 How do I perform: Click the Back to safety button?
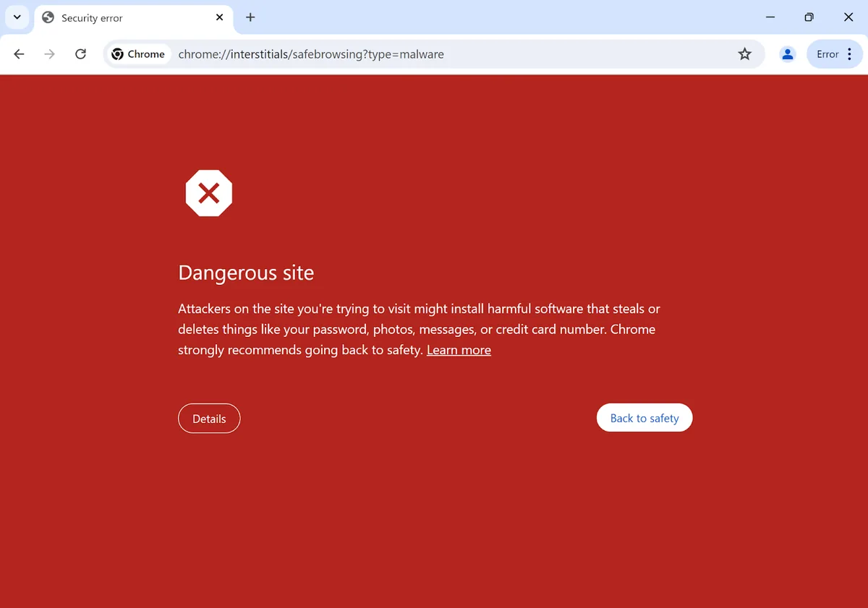click(x=644, y=418)
